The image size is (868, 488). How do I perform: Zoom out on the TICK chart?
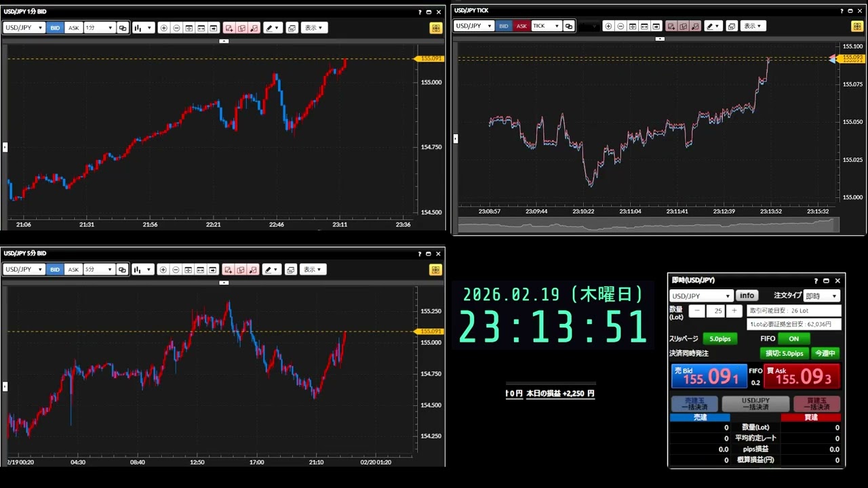[x=620, y=26]
